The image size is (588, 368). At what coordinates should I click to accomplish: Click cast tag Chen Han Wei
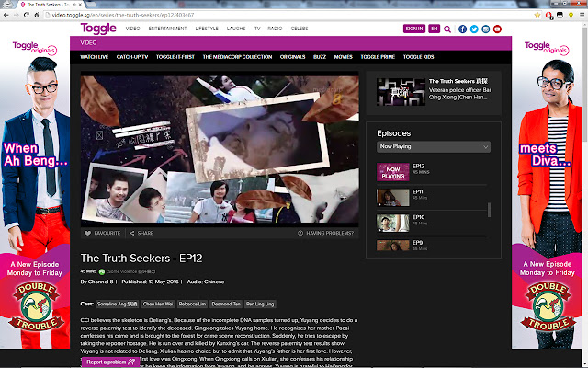pos(158,305)
